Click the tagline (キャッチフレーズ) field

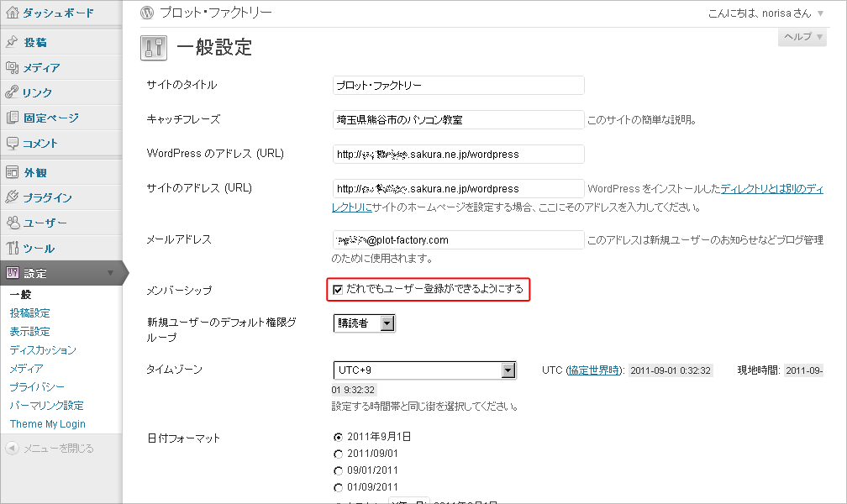[458, 120]
